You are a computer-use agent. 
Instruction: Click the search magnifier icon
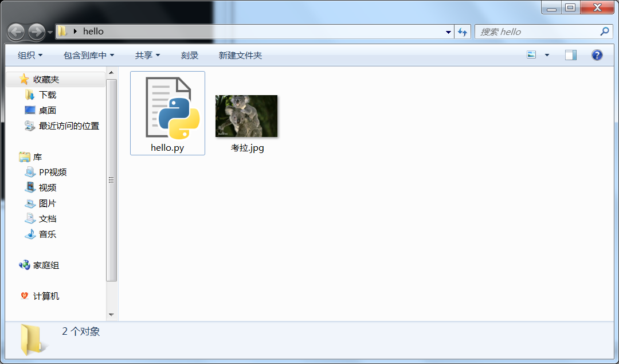[604, 32]
